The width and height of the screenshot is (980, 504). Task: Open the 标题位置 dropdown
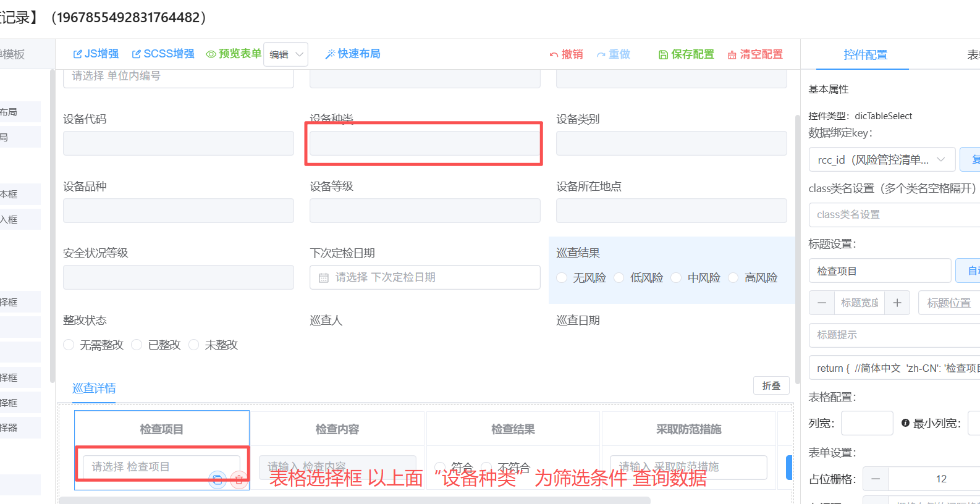[948, 303]
